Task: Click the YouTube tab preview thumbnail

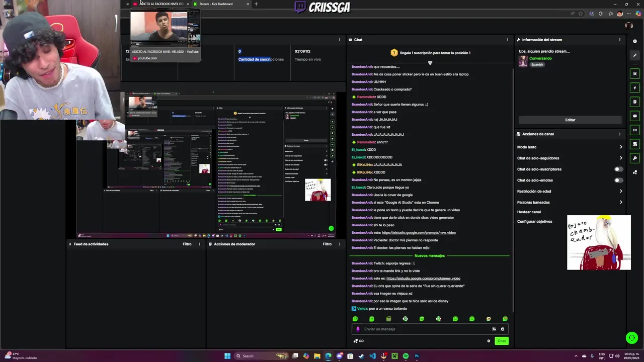Action: [165, 29]
